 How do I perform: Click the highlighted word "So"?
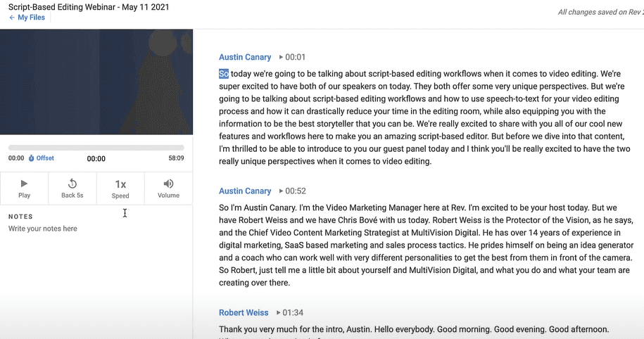(224, 73)
